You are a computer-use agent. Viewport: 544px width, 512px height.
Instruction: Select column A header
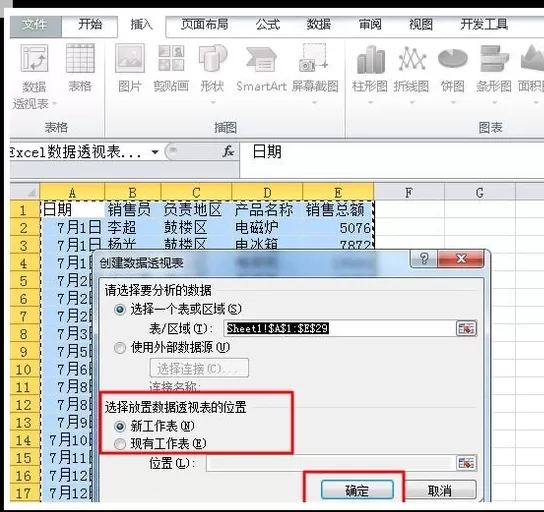tap(72, 192)
